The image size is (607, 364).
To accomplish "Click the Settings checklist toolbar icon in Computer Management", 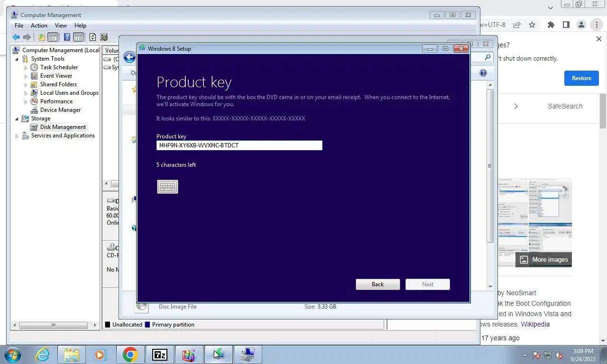I will click(104, 37).
